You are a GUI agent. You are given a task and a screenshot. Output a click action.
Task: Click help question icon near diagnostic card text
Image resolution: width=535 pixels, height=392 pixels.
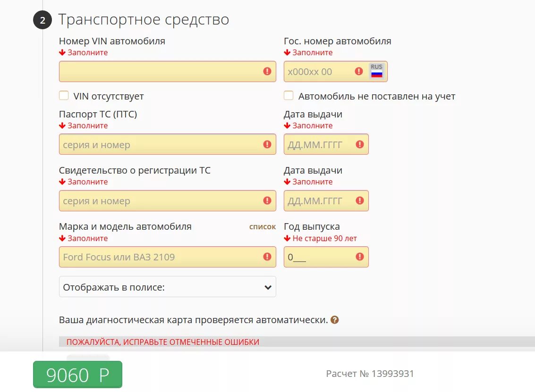click(335, 320)
